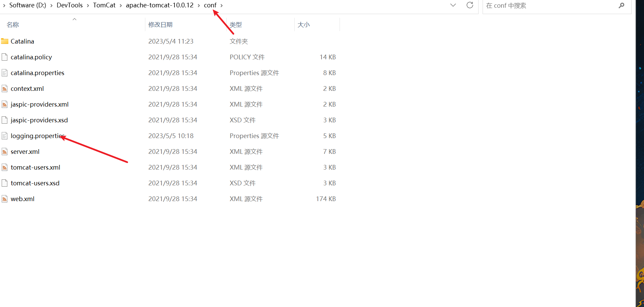Viewport: 644px width, 307px height.
Task: Select the logging.properties file name
Action: click(x=38, y=136)
